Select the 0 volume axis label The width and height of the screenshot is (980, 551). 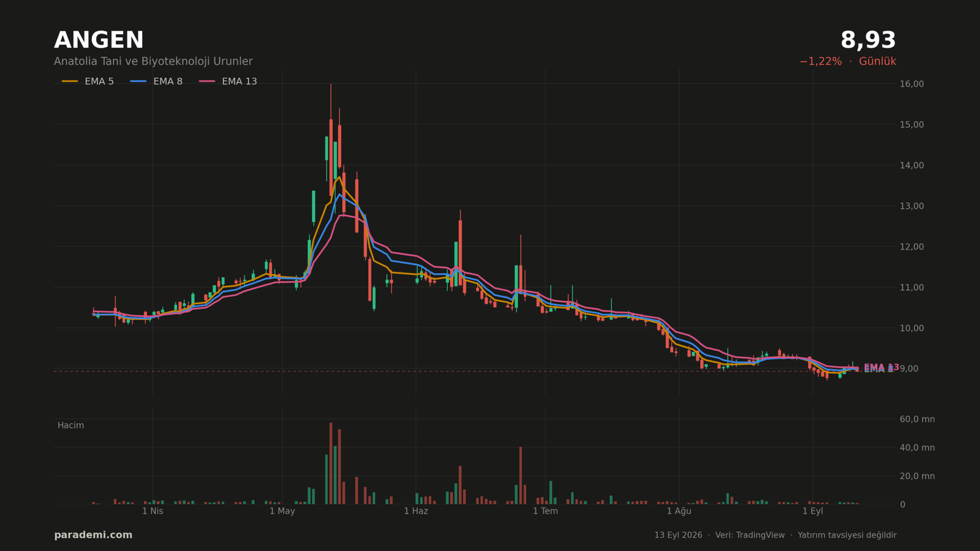pyautogui.click(x=902, y=504)
